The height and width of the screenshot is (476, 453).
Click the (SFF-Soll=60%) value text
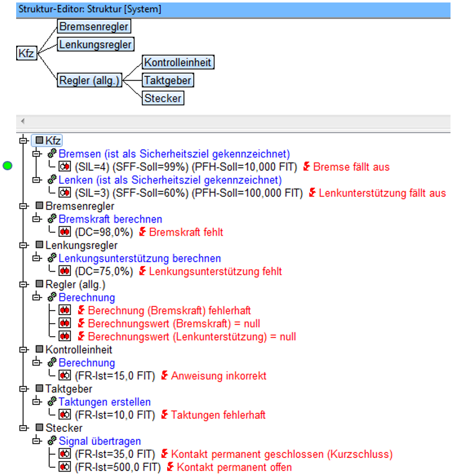tap(150, 193)
